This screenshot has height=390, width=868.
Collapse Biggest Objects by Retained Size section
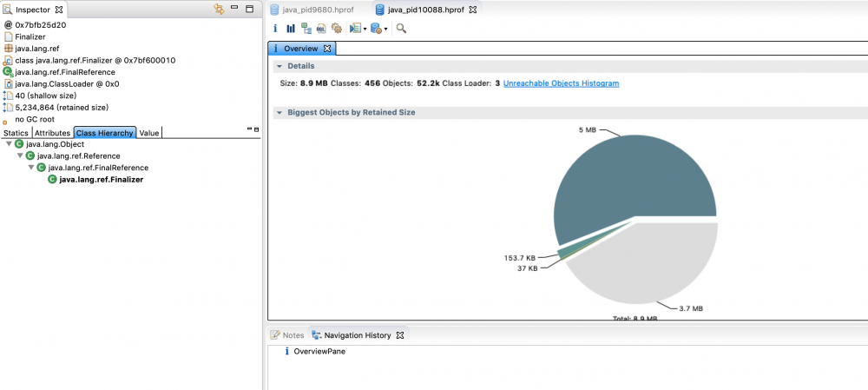coord(279,112)
